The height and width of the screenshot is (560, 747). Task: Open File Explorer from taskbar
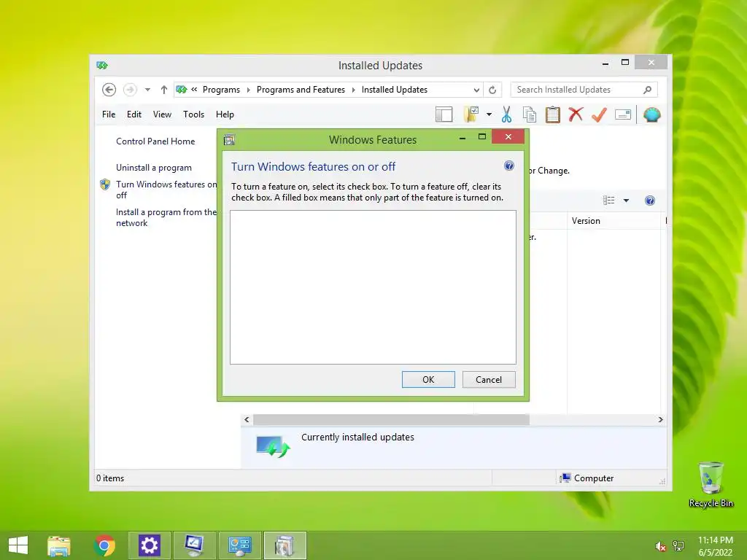coord(59,545)
